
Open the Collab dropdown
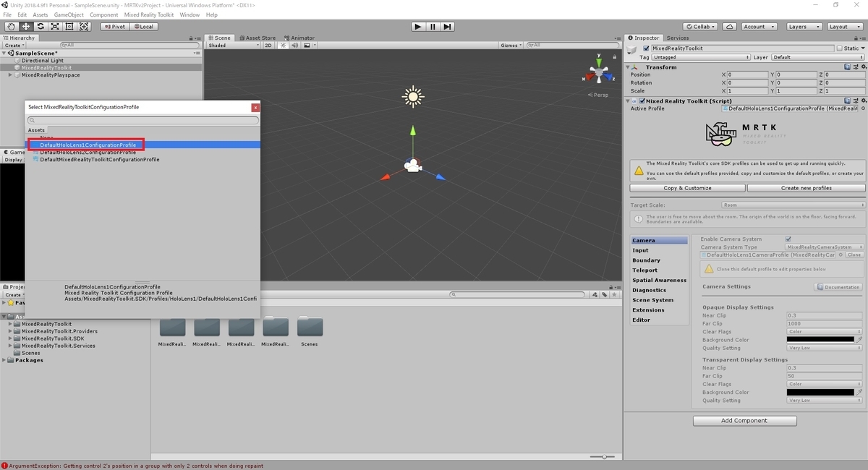(699, 27)
